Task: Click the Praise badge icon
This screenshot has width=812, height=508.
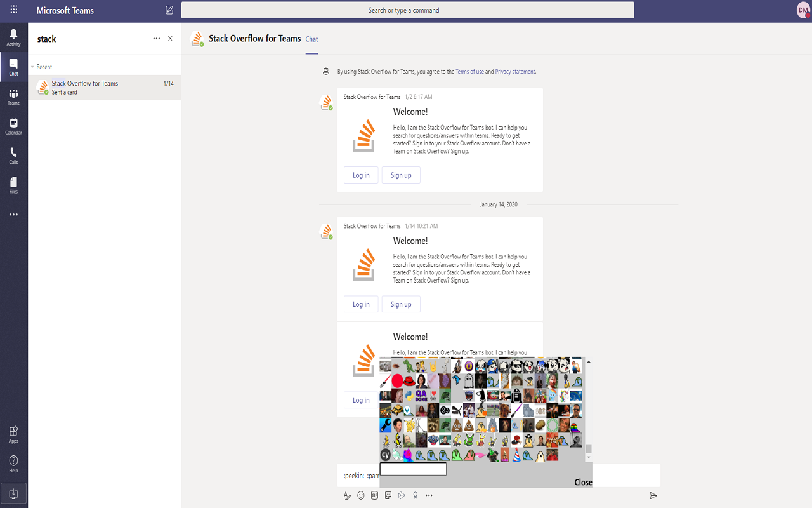Action: click(x=416, y=495)
